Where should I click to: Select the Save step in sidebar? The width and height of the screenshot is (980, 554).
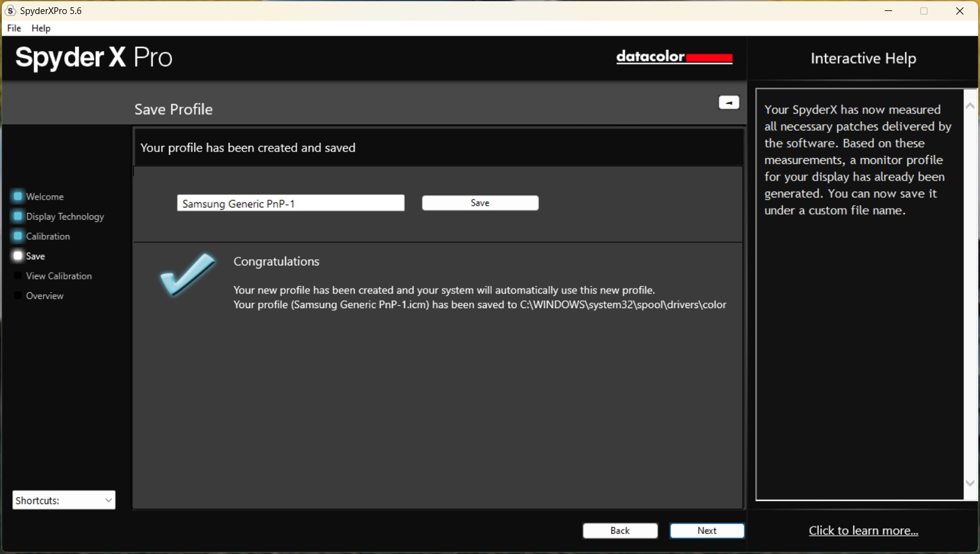35,256
